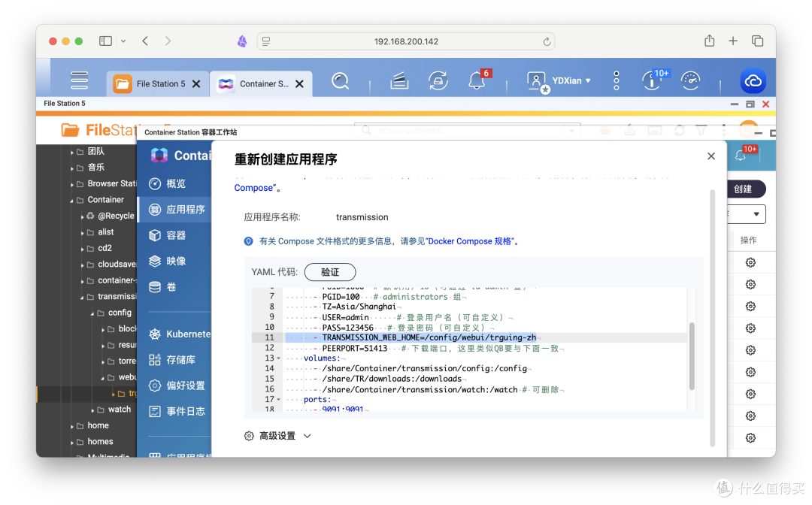Screen dimensions: 812x505
Task: Collapse the ports block at line 17
Action: (279, 400)
